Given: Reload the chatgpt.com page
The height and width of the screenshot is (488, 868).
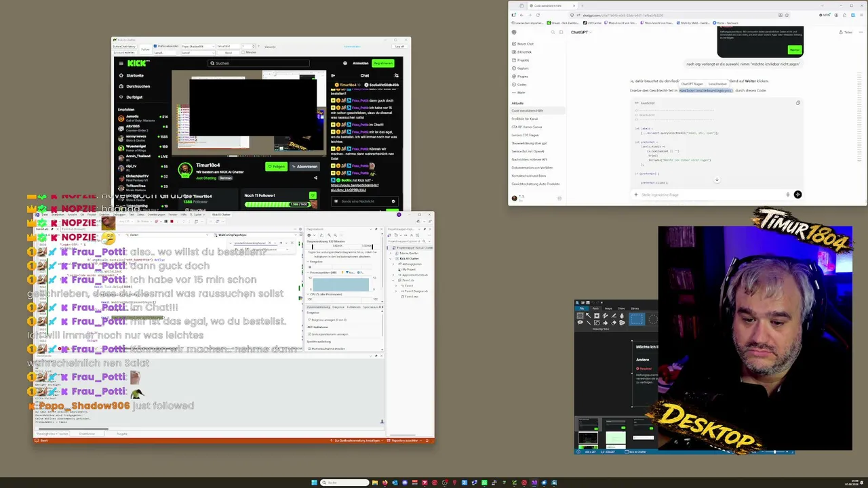Looking at the screenshot, I should [x=538, y=15].
